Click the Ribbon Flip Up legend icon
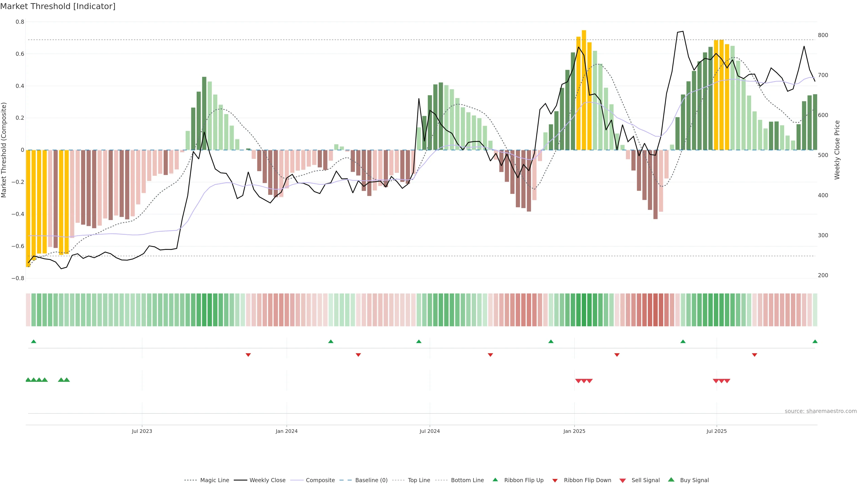Viewport: 868px width, 488px height. click(x=495, y=480)
